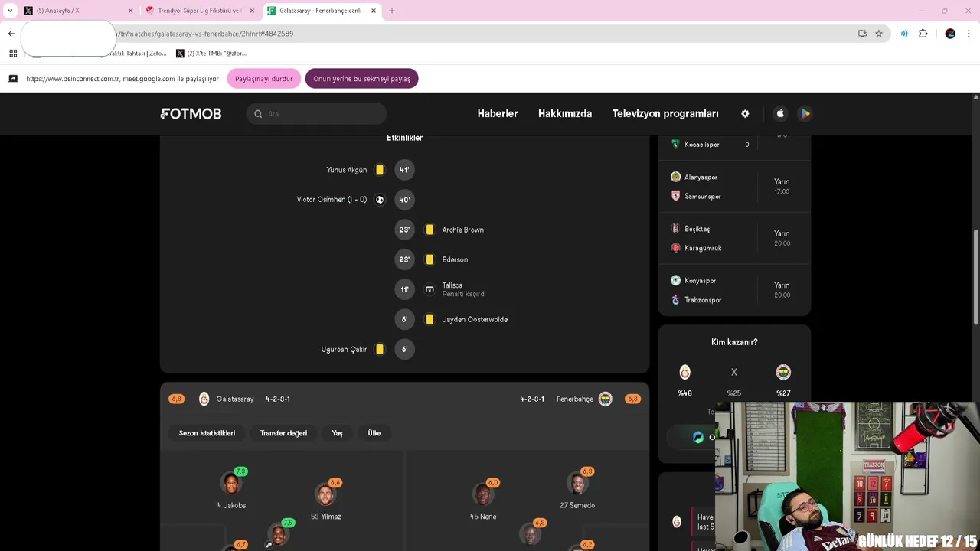Open Chrome profile avatar

tap(950, 34)
